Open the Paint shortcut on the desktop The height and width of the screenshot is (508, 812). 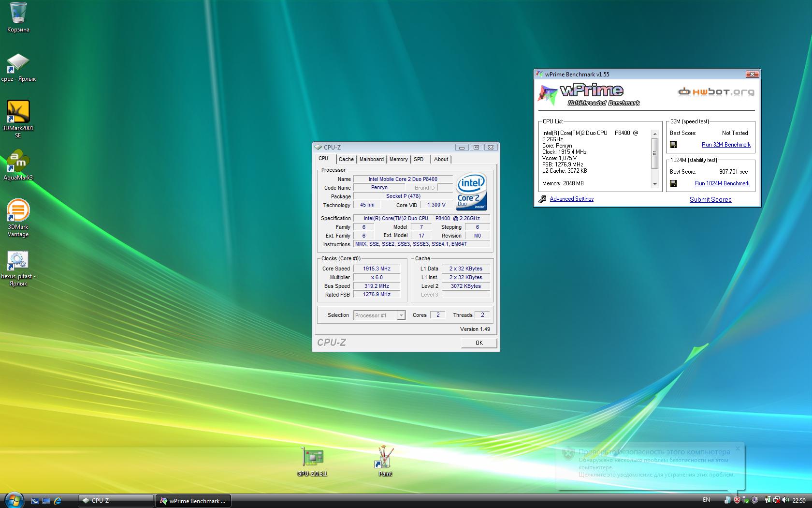click(x=385, y=462)
